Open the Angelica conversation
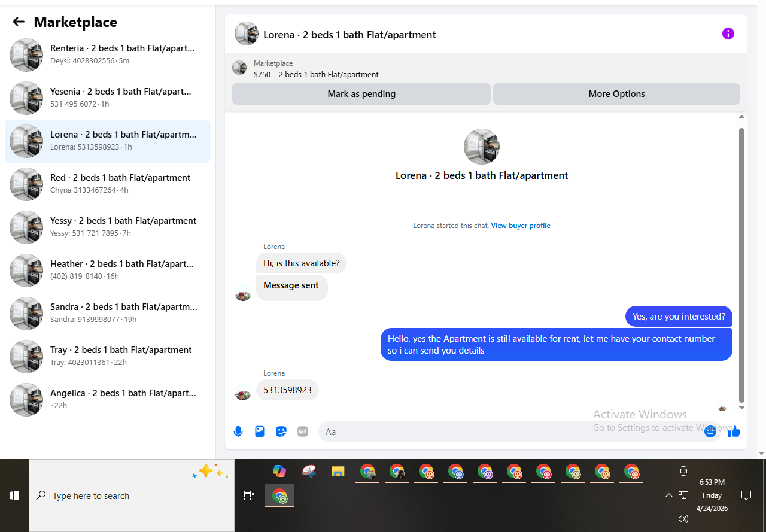766x532 pixels. coord(108,400)
